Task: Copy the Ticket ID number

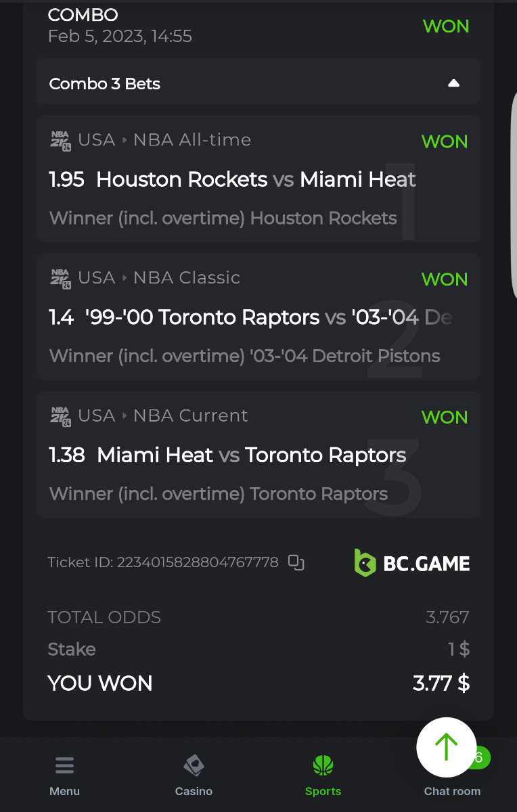Action: pyautogui.click(x=296, y=562)
